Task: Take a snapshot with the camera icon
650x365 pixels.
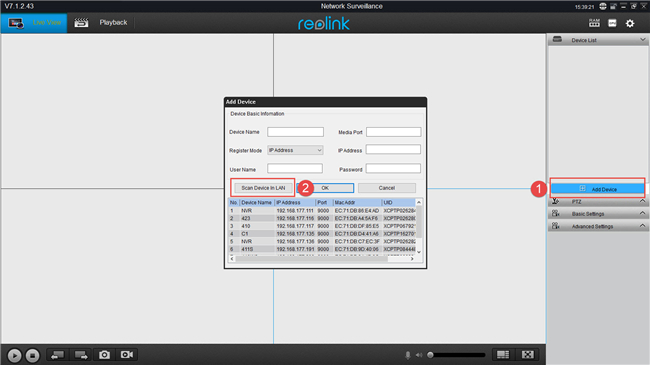Action: (x=104, y=355)
